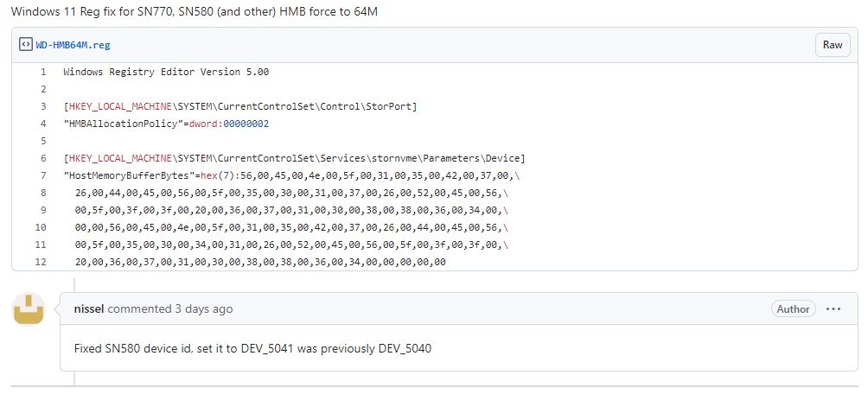Image resolution: width=868 pixels, height=394 pixels.
Task: Click the Author badge on the comment
Action: tap(794, 308)
